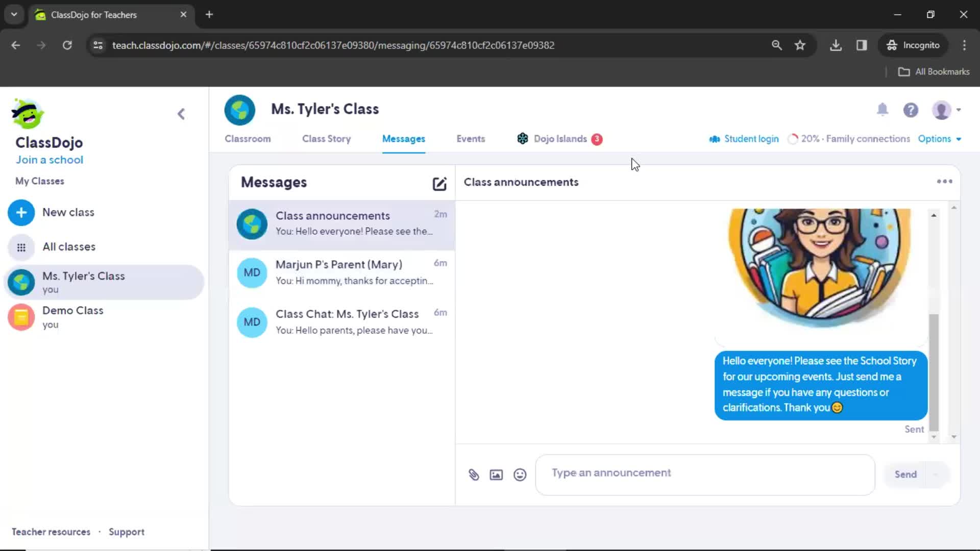The height and width of the screenshot is (551, 980).
Task: Select the ClassDojo for Teachers browser tab
Action: pyautogui.click(x=111, y=15)
